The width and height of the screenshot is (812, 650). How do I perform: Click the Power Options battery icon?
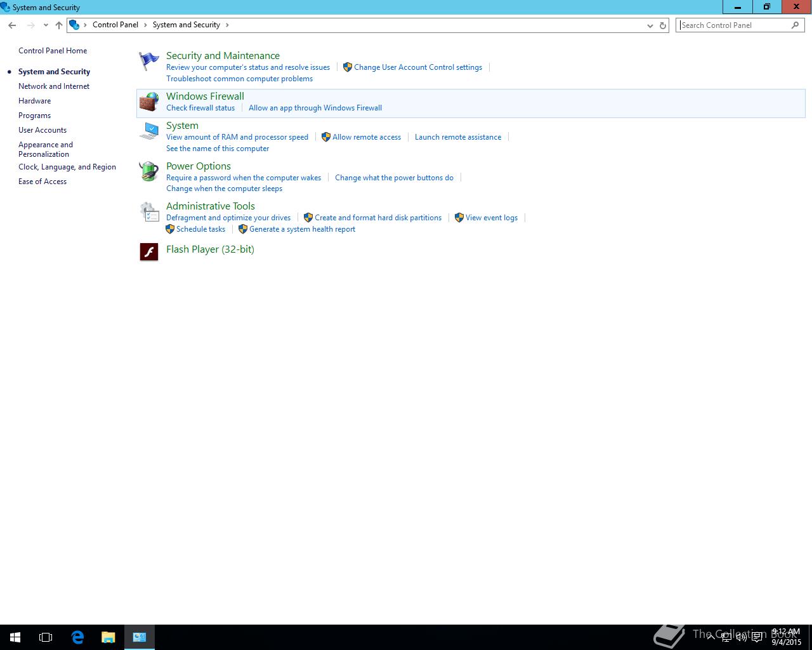click(149, 171)
